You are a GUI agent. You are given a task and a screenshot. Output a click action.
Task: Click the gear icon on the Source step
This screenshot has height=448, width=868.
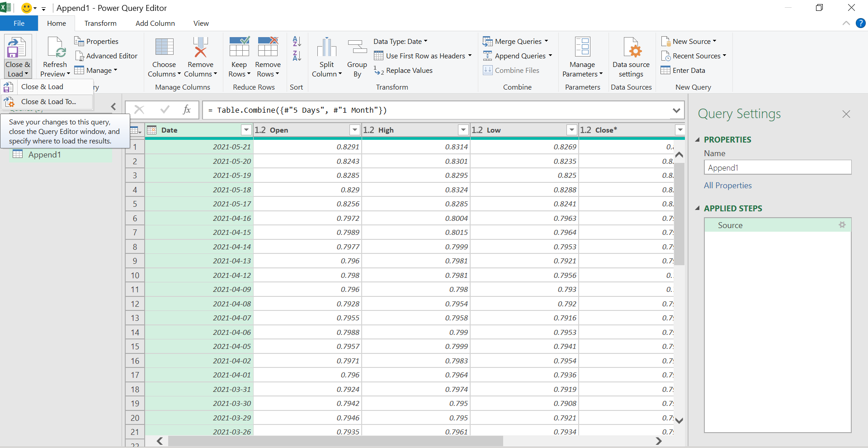(842, 224)
